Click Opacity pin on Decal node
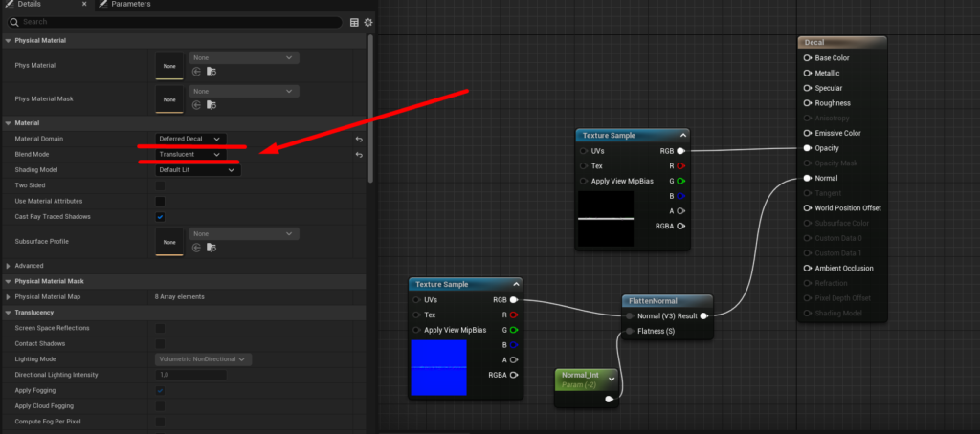Screen dimensions: 980x434 tap(808, 148)
